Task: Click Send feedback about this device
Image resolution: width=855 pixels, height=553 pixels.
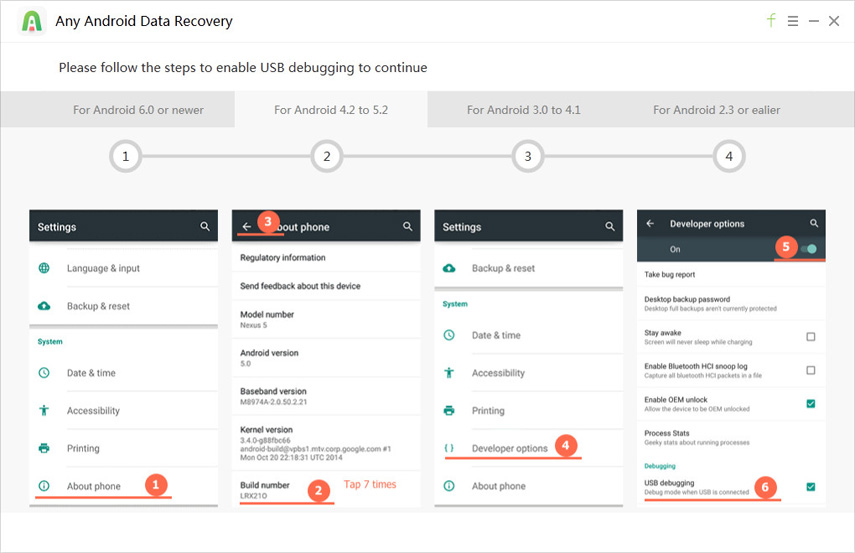Action: point(326,286)
